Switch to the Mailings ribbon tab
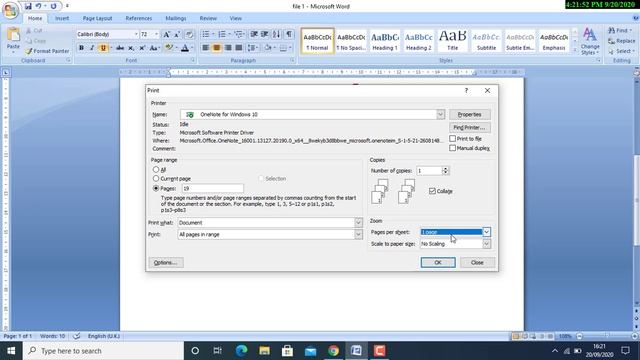640x360 pixels. [x=176, y=18]
